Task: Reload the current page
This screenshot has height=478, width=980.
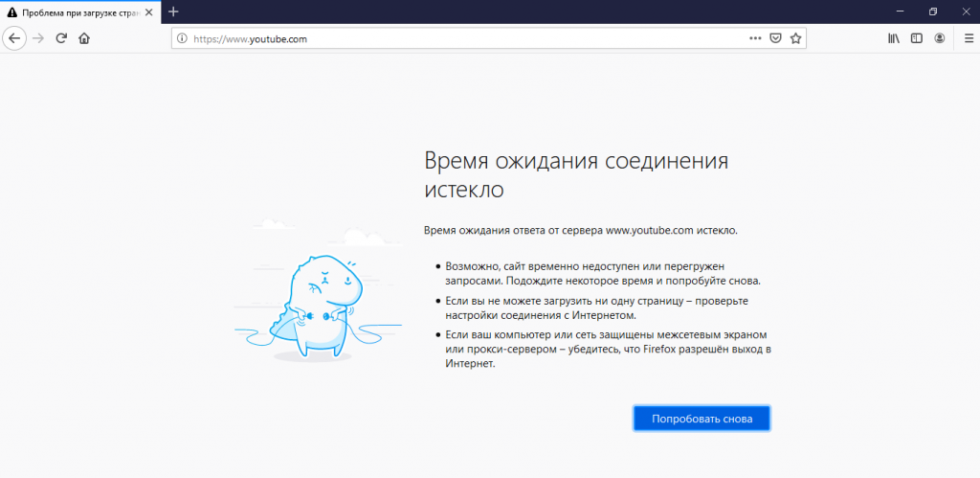Action: point(61,38)
